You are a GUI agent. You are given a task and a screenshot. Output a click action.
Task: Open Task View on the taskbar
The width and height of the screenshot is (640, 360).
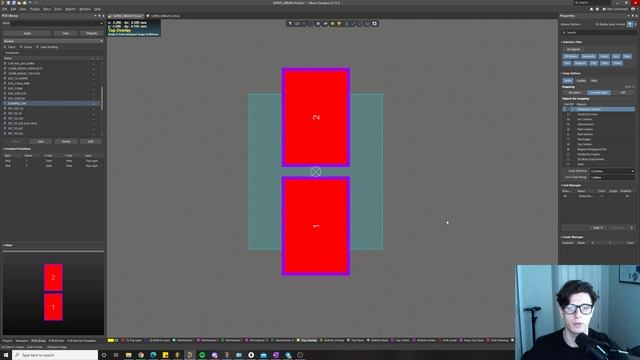[x=116, y=355]
